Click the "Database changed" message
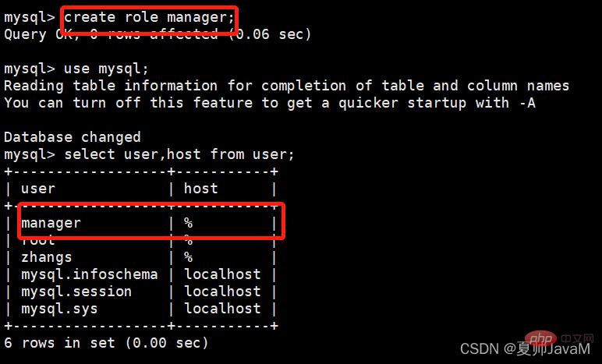Image resolution: width=602 pixels, height=364 pixels. (73, 137)
